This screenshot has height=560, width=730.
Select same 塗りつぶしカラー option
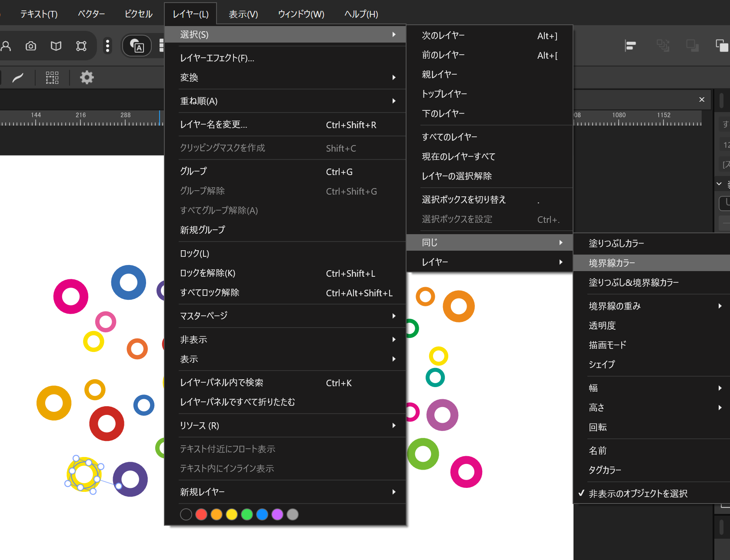coord(651,243)
